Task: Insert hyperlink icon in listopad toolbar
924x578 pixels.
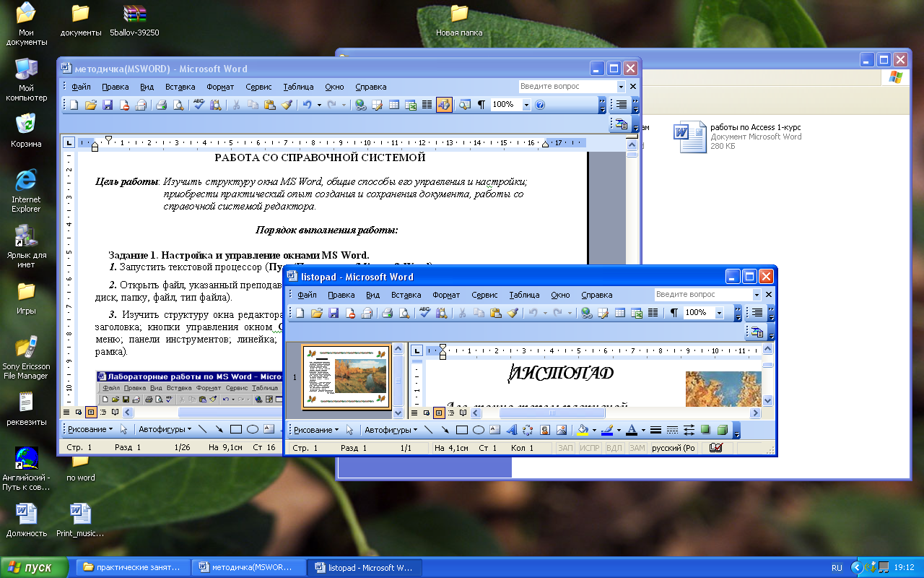Action: [x=586, y=313]
